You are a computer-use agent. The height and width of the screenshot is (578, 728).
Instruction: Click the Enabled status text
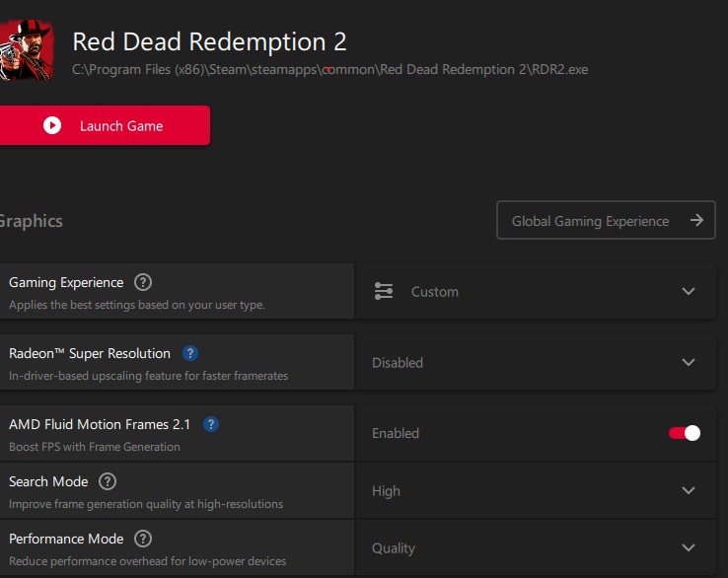point(396,433)
